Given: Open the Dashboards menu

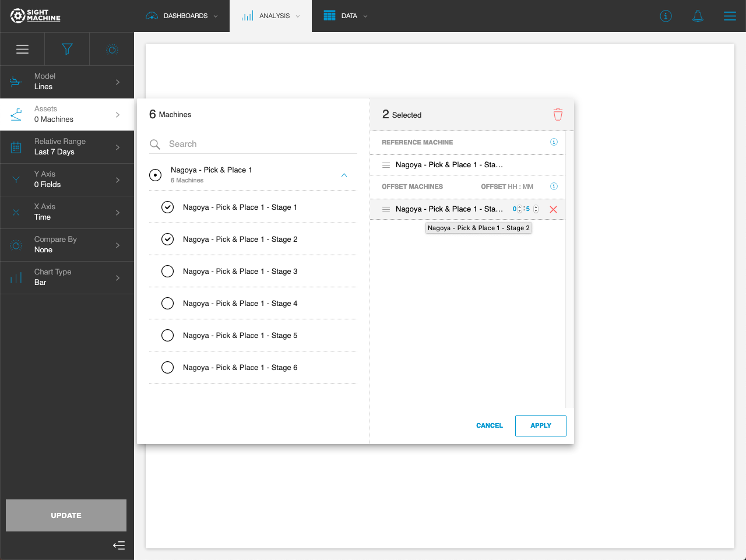Looking at the screenshot, I should click(x=182, y=16).
